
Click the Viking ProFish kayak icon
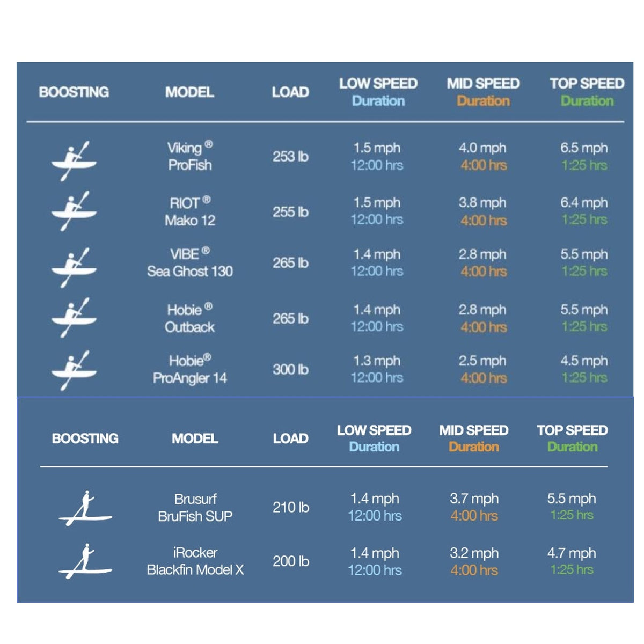coord(74,160)
